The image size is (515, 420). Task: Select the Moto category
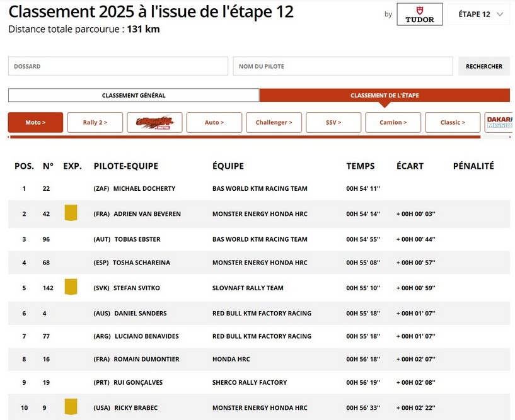coord(35,122)
